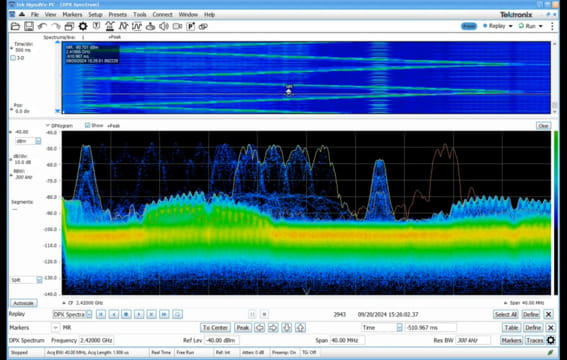Viewport: 567px width, 360px height.
Task: Expand the DPXogram trace selector
Action: (x=47, y=125)
